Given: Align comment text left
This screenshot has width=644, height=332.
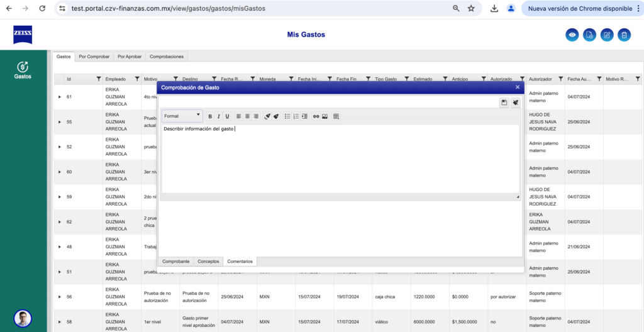Looking at the screenshot, I should [x=238, y=116].
